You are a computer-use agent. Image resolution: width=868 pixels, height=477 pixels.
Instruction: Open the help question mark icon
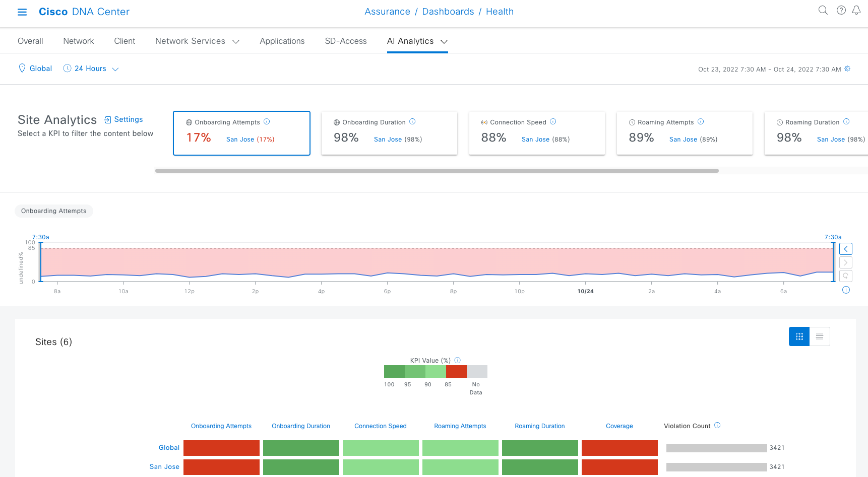[841, 10]
